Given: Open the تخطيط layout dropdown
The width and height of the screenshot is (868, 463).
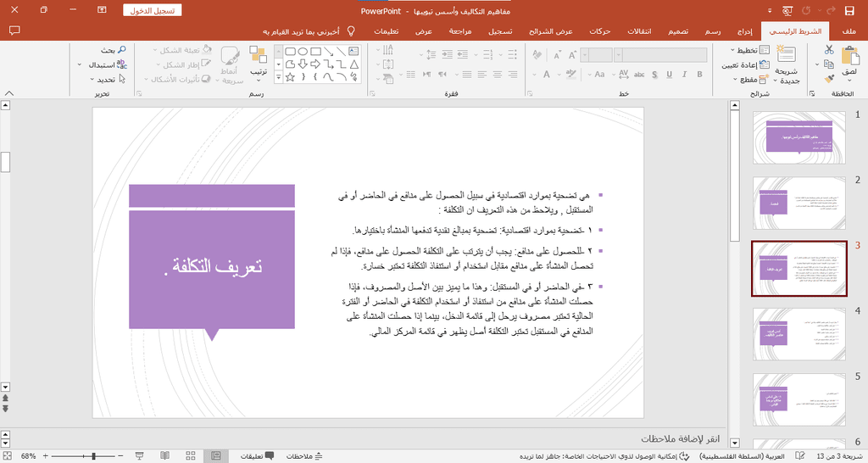Looking at the screenshot, I should pyautogui.click(x=750, y=50).
